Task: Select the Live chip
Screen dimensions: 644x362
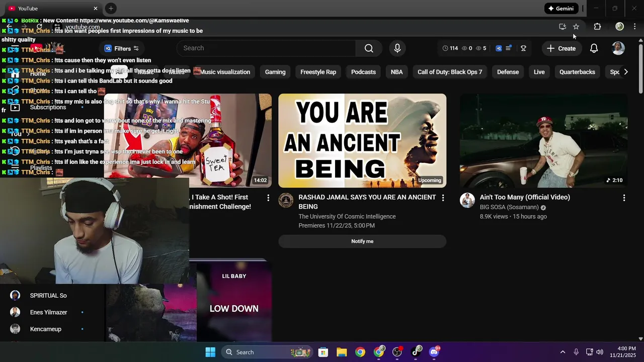Action: pyautogui.click(x=539, y=72)
